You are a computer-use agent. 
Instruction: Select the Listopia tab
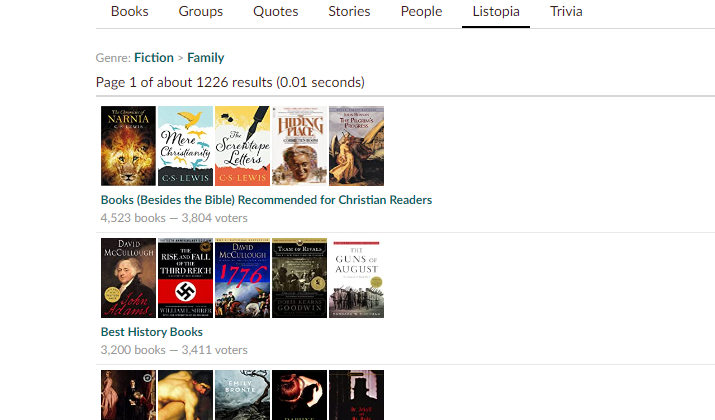[496, 11]
